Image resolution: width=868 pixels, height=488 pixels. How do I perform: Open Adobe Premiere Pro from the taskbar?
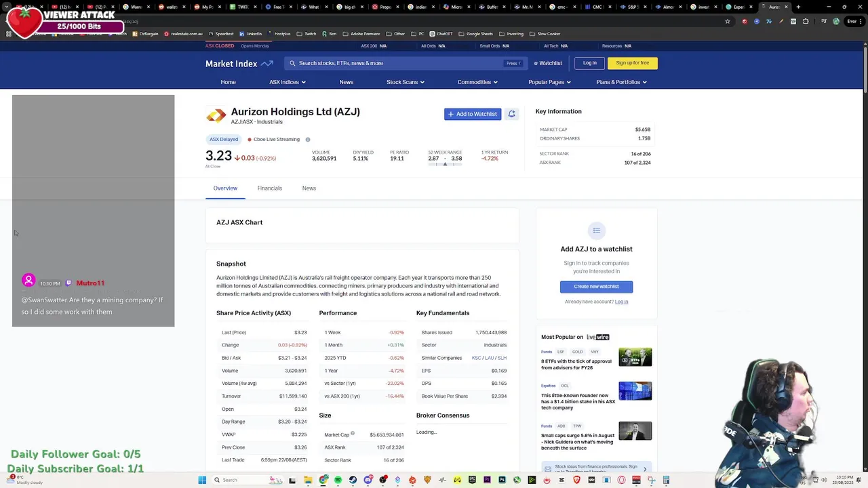pyautogui.click(x=487, y=480)
